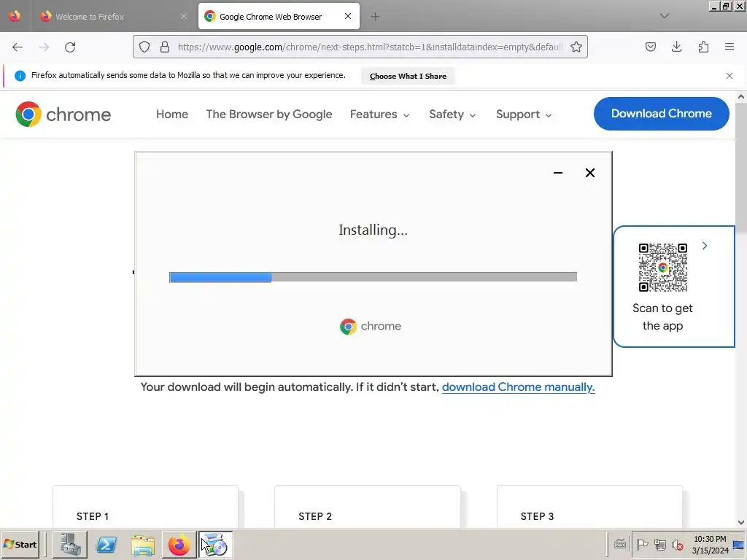Switch to the Welcome to Firefox tab
747x560 pixels.
(x=114, y=17)
